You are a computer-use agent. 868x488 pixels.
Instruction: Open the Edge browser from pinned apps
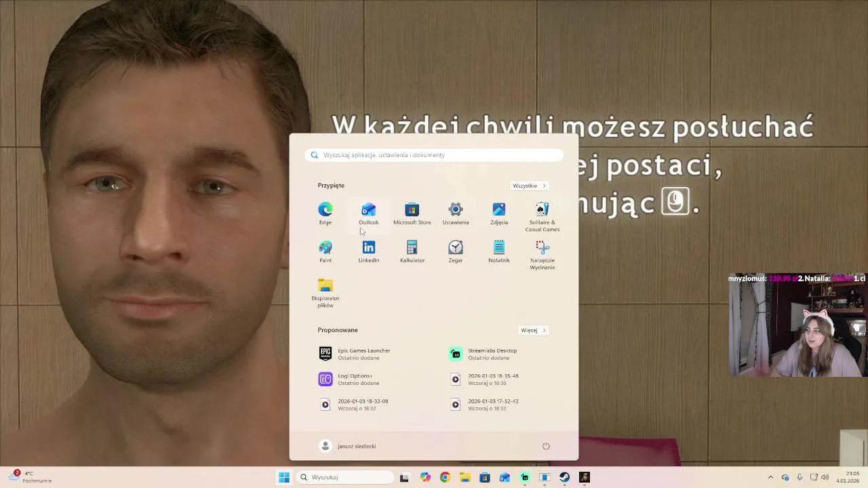point(325,213)
